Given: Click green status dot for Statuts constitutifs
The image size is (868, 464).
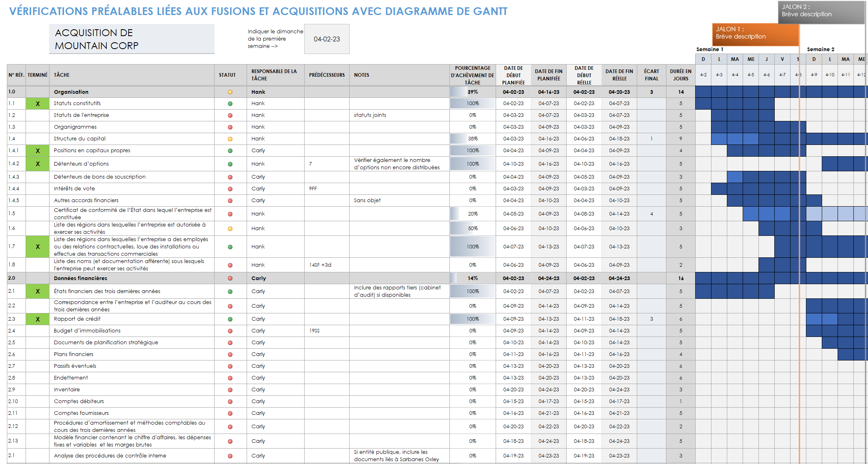Looking at the screenshot, I should click(230, 104).
